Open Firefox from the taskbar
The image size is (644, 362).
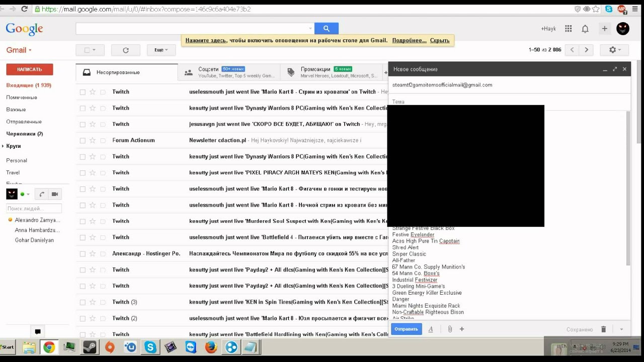coord(211,347)
